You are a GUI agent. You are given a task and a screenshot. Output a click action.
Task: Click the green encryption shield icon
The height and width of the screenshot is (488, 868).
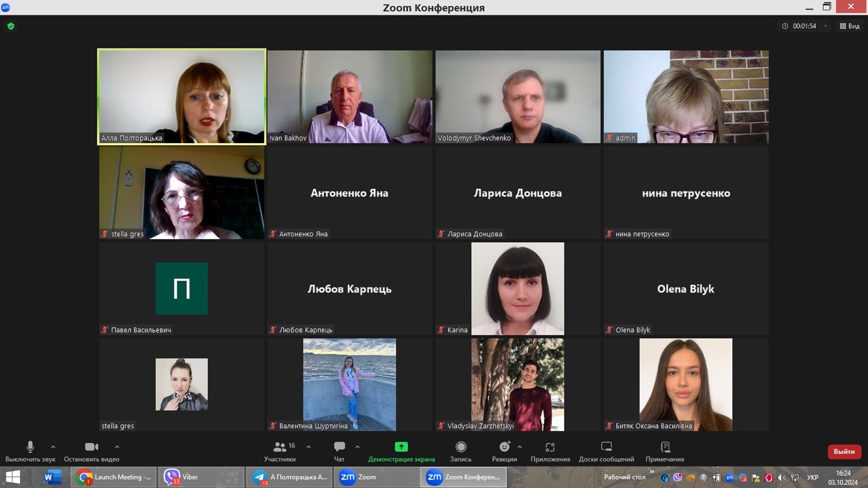(11, 26)
